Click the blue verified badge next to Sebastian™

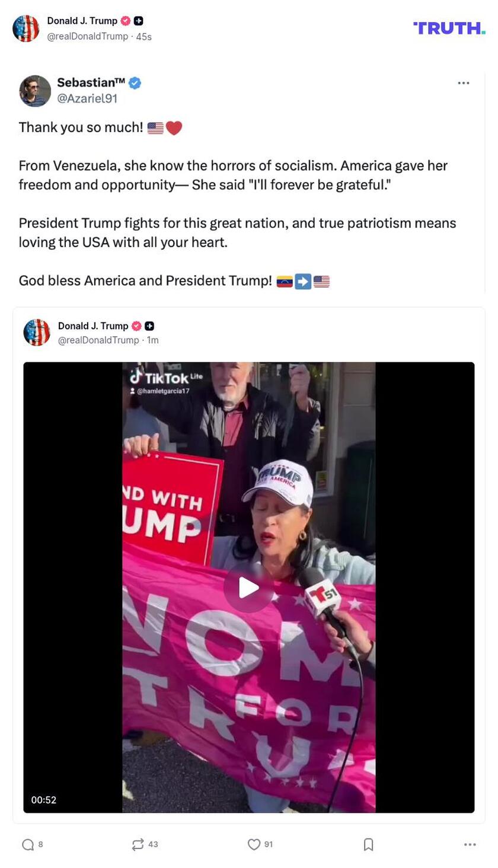(x=135, y=83)
